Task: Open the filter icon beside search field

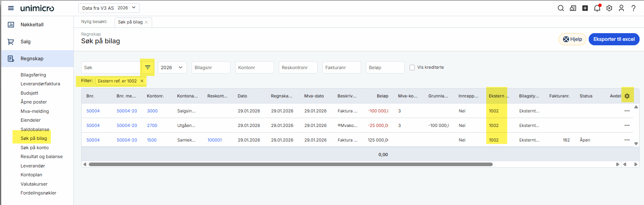Action: click(148, 68)
